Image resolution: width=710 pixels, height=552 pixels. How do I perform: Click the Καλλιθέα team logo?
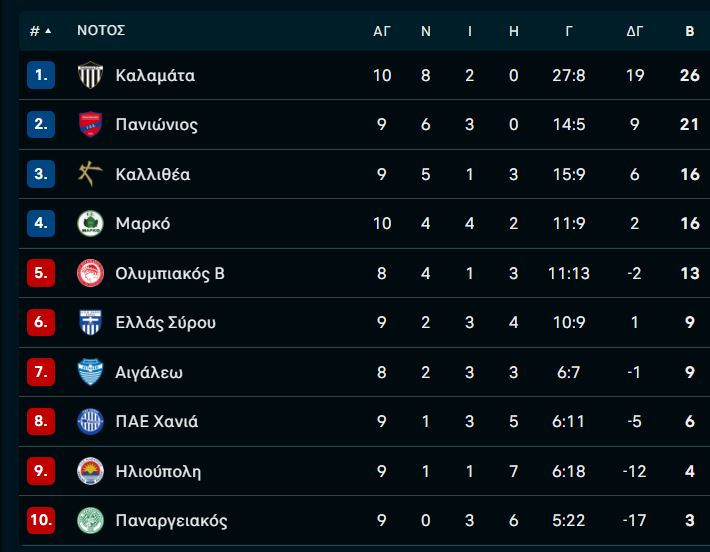91,174
